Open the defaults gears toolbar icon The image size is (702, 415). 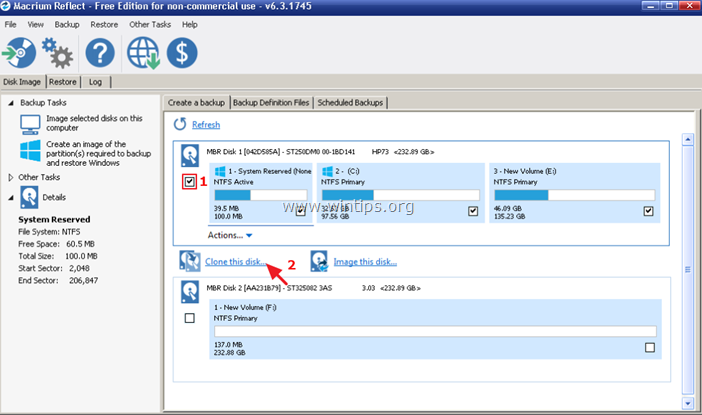pos(58,53)
